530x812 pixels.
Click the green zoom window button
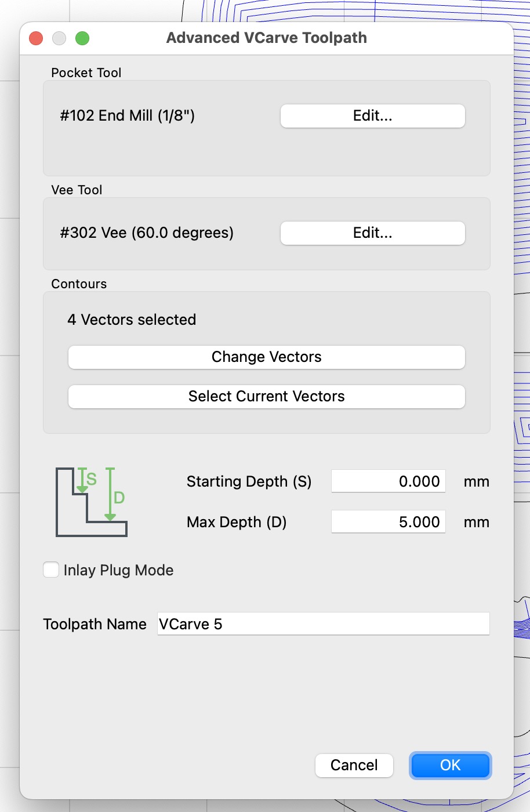(x=82, y=38)
